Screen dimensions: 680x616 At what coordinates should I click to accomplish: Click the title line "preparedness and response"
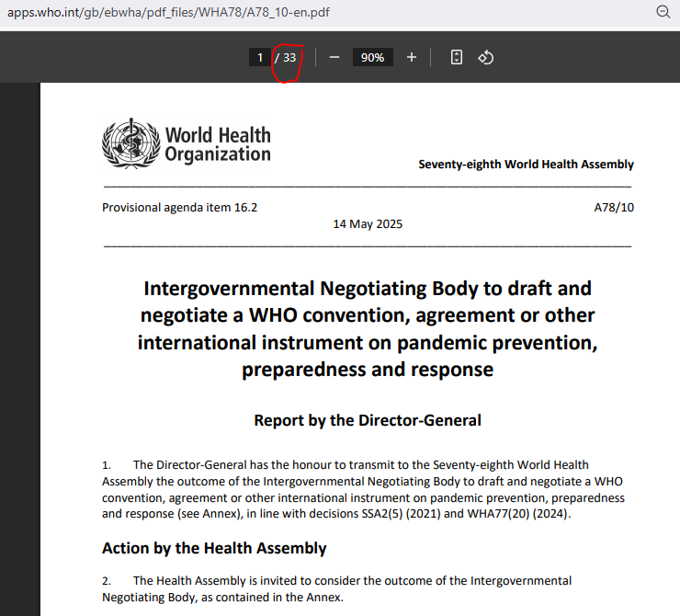coord(368,370)
